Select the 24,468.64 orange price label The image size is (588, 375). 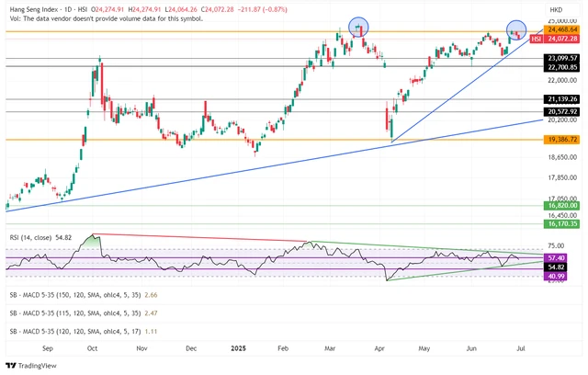pyautogui.click(x=562, y=29)
